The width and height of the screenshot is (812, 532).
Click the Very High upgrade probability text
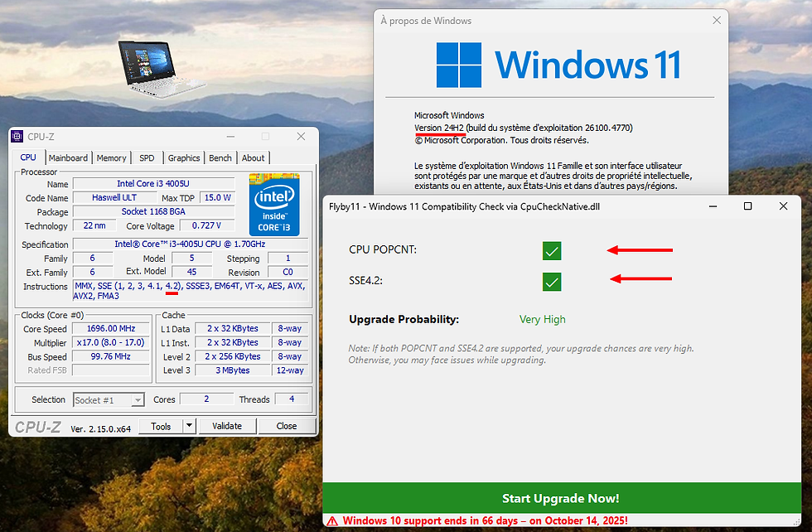542,320
